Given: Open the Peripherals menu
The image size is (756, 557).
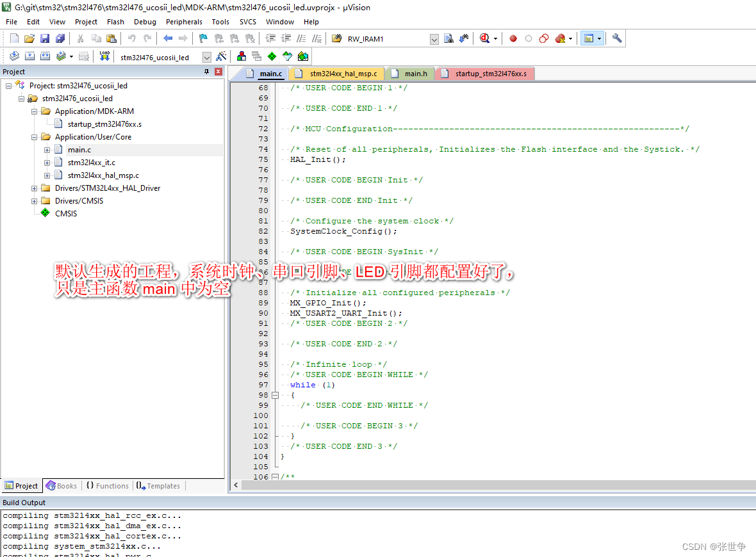Looking at the screenshot, I should [x=184, y=21].
